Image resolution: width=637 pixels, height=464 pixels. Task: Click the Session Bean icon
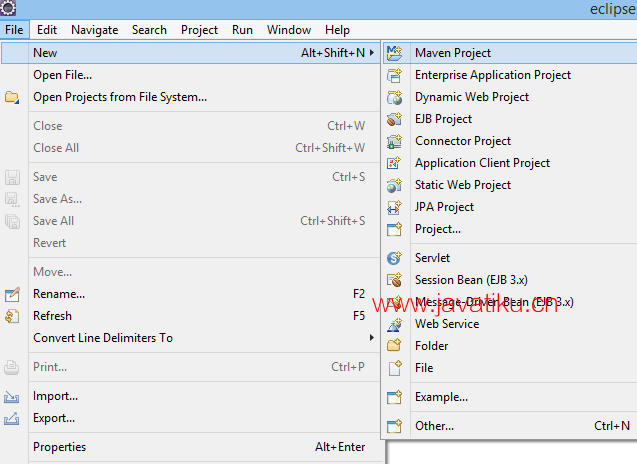[394, 280]
